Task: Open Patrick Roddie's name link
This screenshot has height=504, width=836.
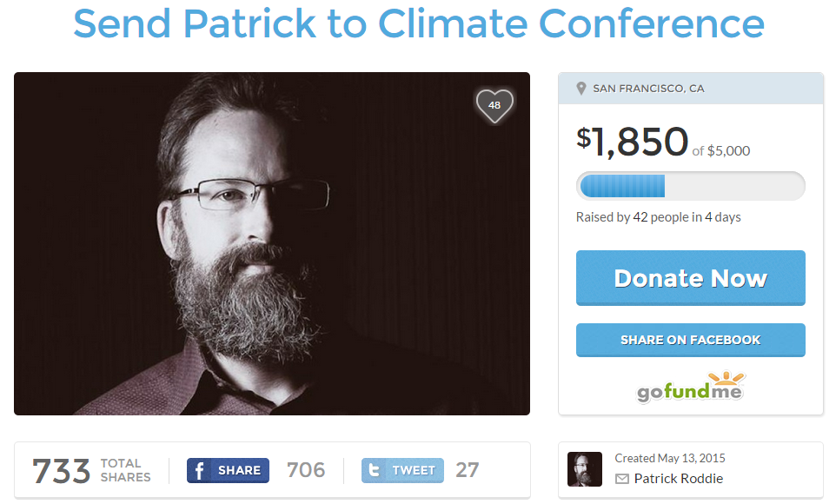Action: [678, 479]
